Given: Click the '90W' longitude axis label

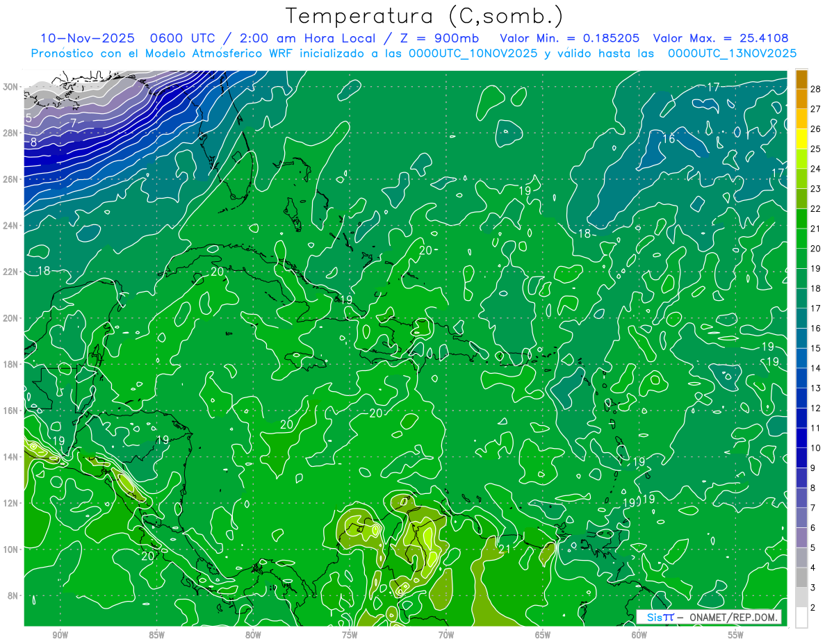Looking at the screenshot, I should [60, 635].
